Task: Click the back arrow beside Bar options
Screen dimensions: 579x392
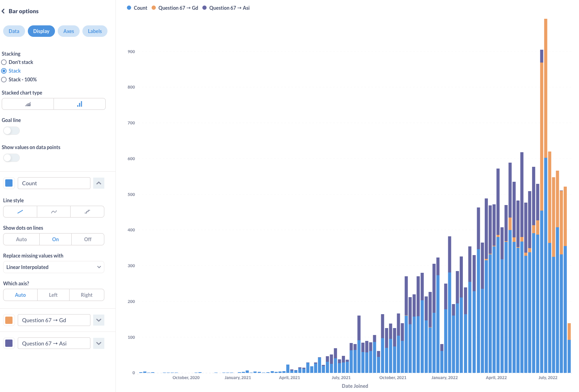Action: point(3,11)
